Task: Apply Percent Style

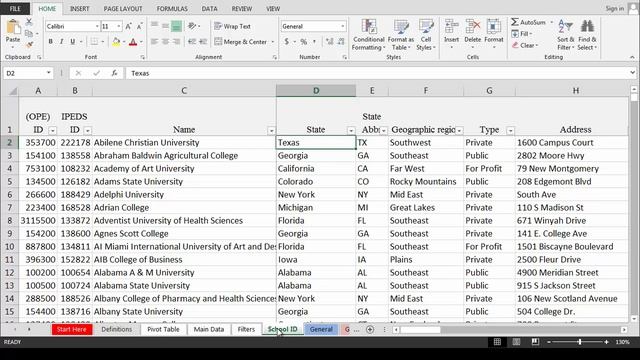Action: coord(303,42)
